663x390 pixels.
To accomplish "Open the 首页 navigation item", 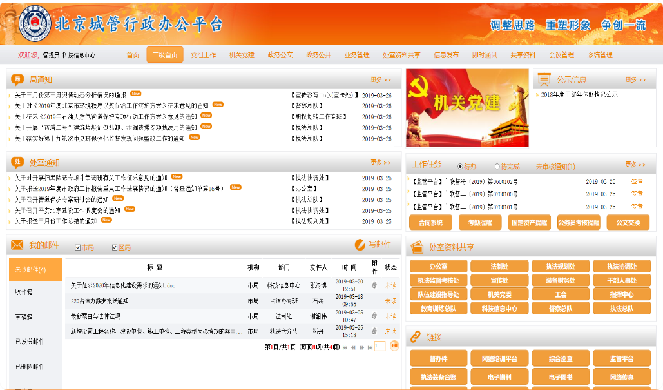I will coord(133,55).
